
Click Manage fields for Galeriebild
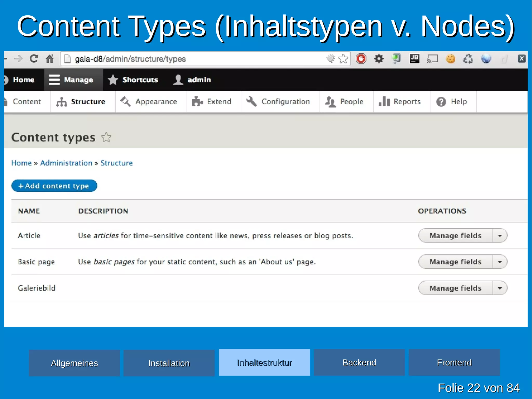(x=455, y=288)
